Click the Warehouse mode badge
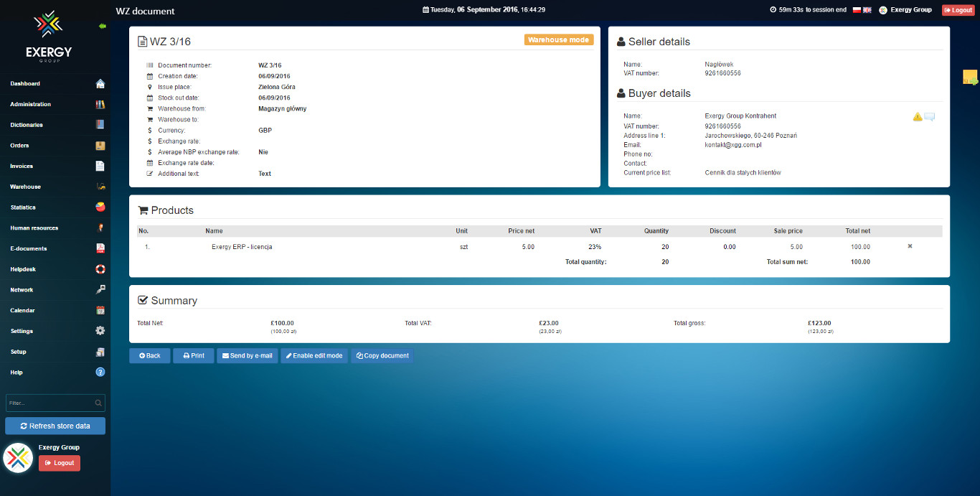 click(559, 40)
